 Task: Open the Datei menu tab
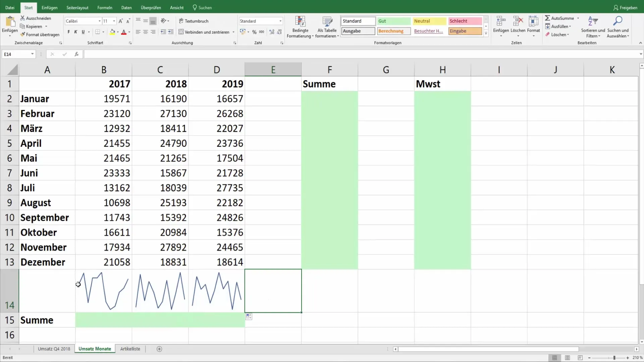tap(10, 7)
